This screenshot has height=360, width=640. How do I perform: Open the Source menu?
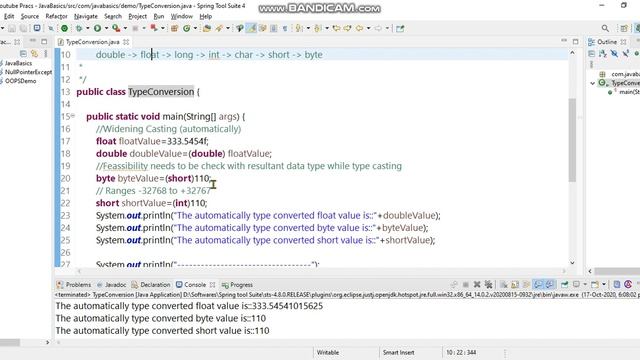30,16
